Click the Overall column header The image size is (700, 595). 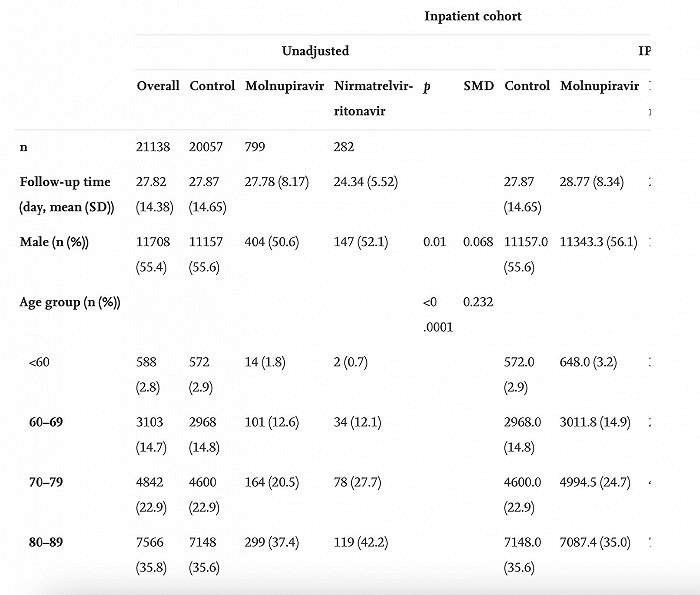pyautogui.click(x=158, y=86)
